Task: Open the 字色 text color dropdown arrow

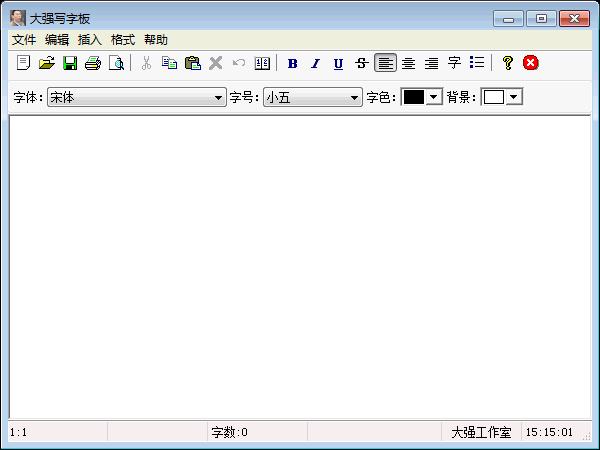Action: (433, 97)
